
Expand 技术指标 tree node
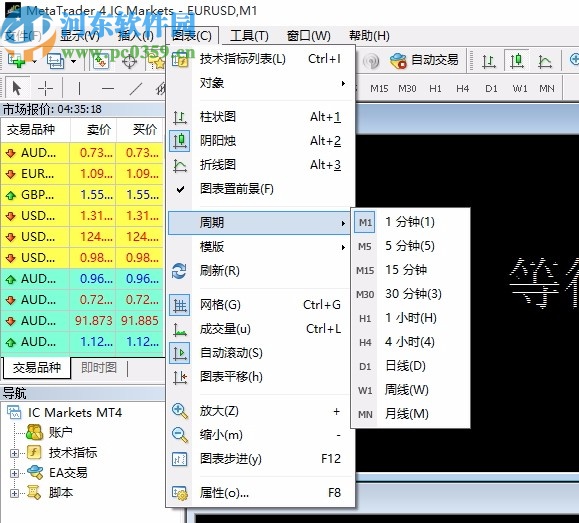[x=14, y=453]
